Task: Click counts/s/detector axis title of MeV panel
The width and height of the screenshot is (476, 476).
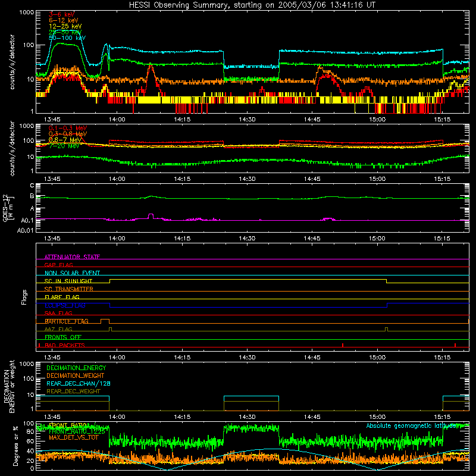Action: pos(12,148)
